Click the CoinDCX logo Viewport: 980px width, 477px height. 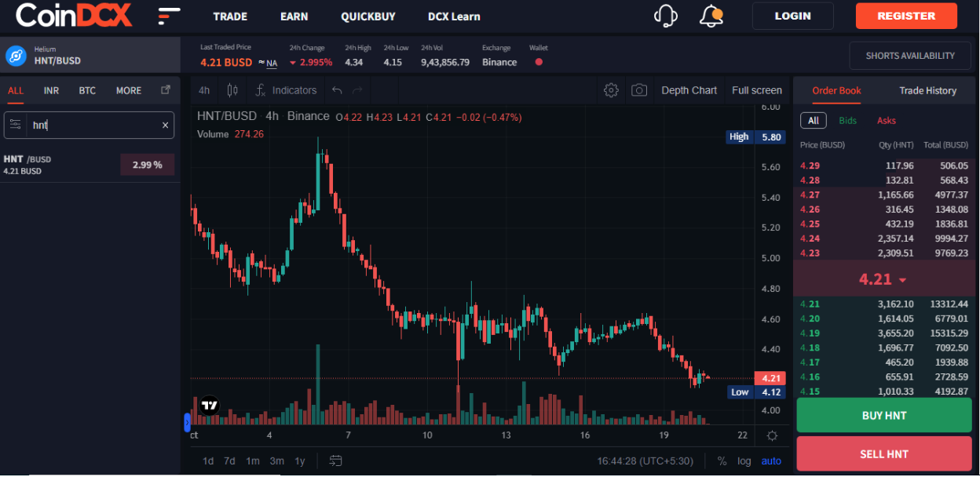coord(74,15)
